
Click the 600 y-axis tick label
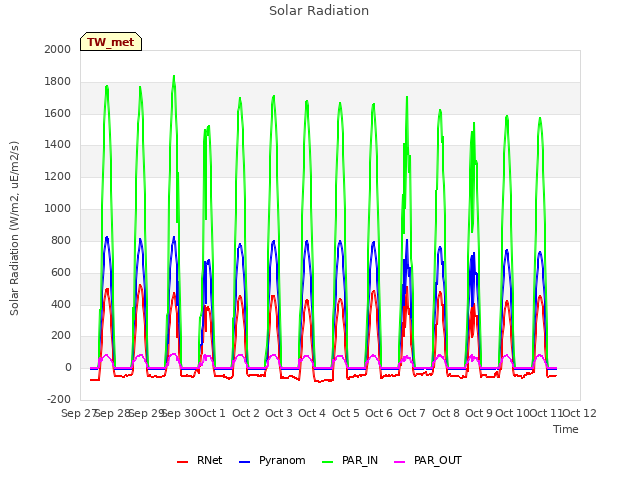61,272
